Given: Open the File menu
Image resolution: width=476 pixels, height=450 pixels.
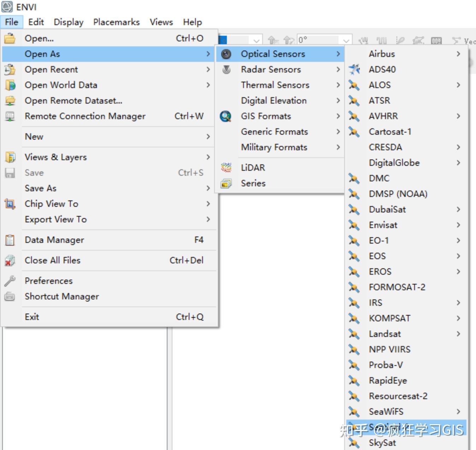Looking at the screenshot, I should 12,22.
